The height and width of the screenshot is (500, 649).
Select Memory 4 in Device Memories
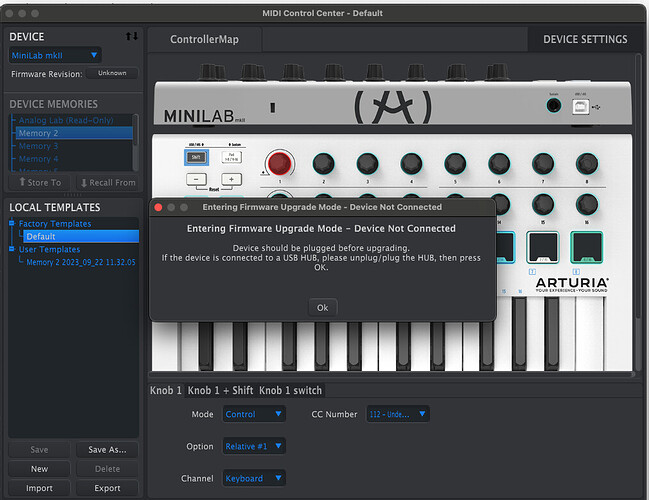(x=38, y=159)
